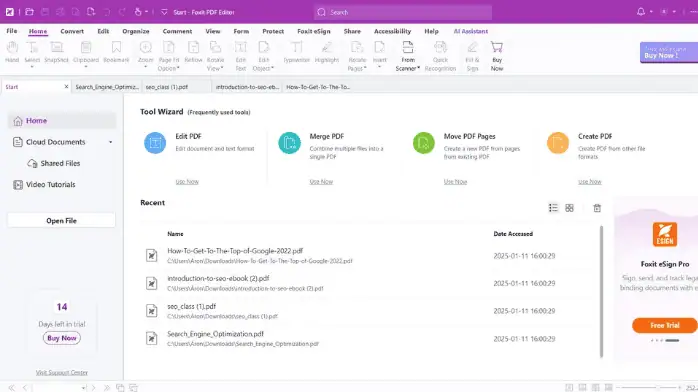This screenshot has height=392, width=698.
Task: Switch to the Convert ribbon tab
Action: pyautogui.click(x=72, y=31)
